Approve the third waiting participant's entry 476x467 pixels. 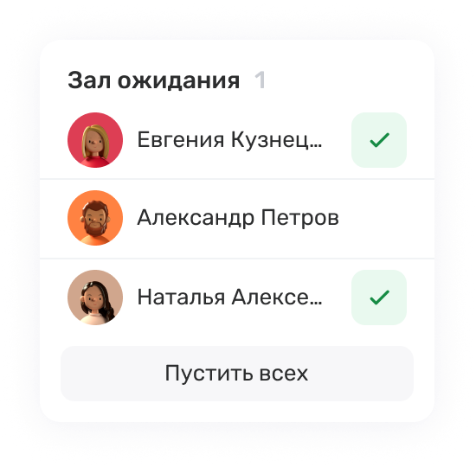click(379, 297)
